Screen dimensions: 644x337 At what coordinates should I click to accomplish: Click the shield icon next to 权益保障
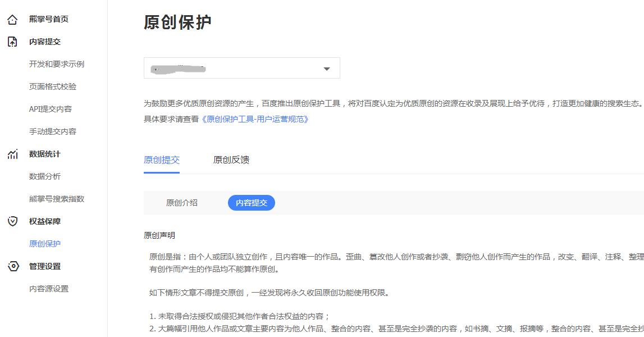click(x=12, y=221)
